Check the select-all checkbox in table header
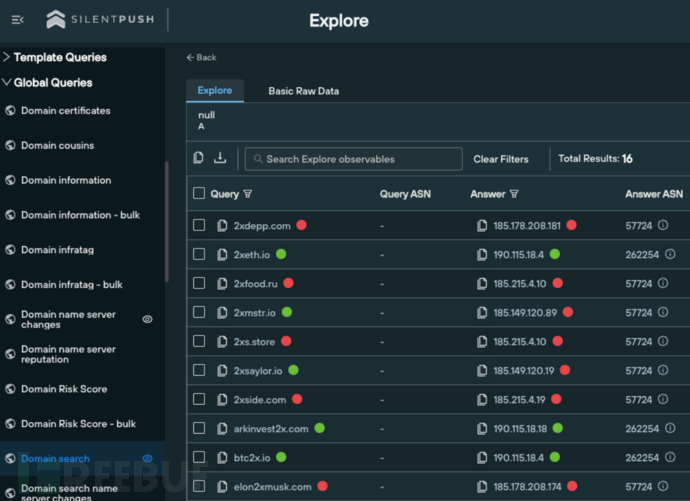This screenshot has height=501, width=690. 199,194
